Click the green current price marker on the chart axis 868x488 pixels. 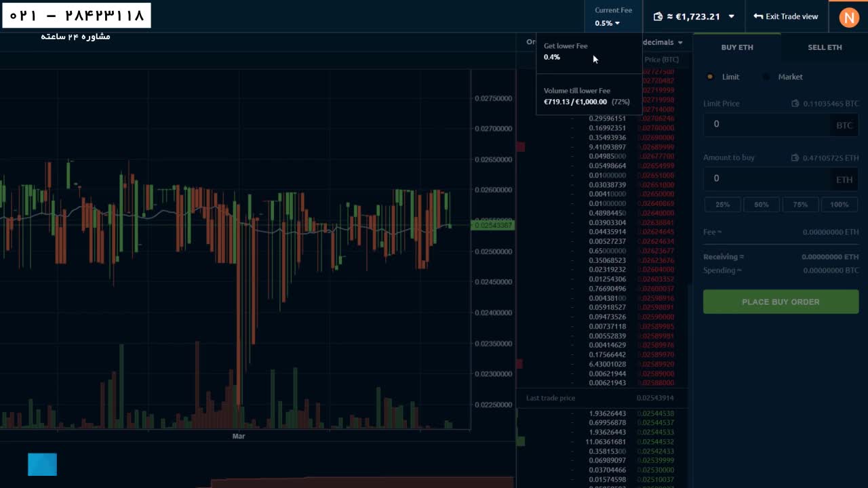pos(493,225)
